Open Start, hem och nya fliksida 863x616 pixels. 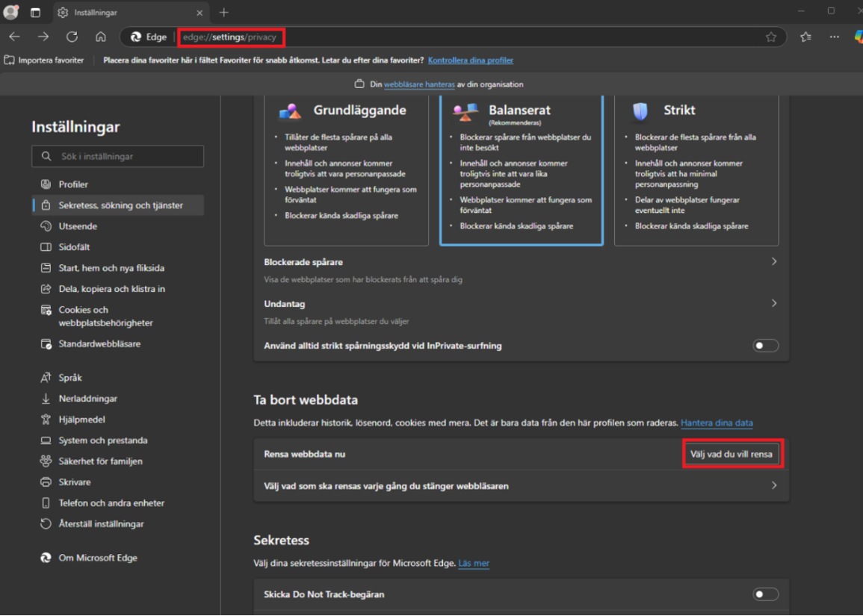(118, 268)
